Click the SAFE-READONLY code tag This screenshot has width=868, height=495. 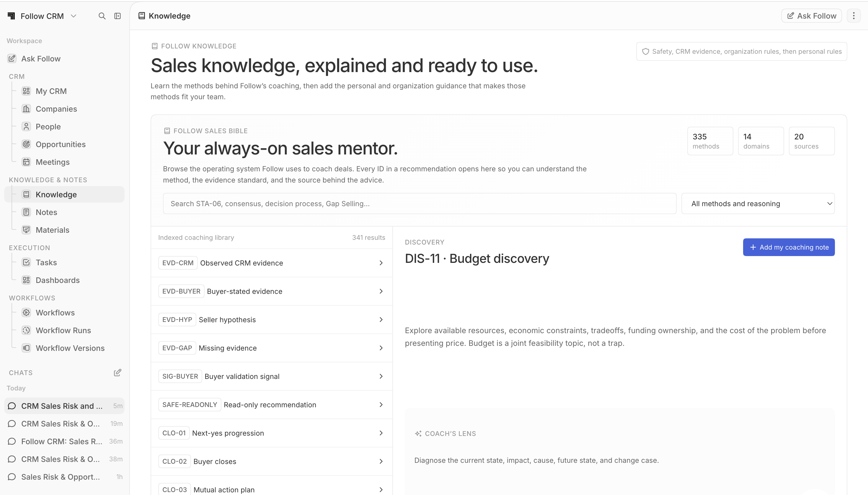tap(190, 405)
